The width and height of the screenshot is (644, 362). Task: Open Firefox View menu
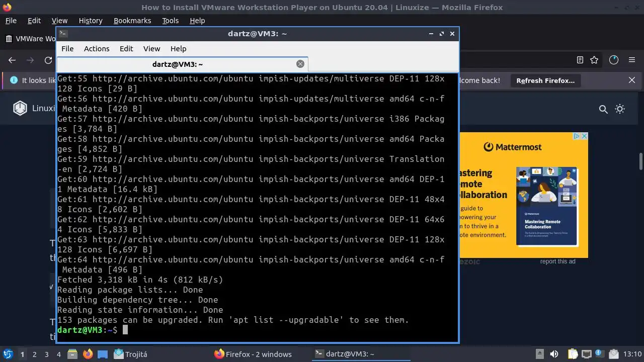pos(59,21)
